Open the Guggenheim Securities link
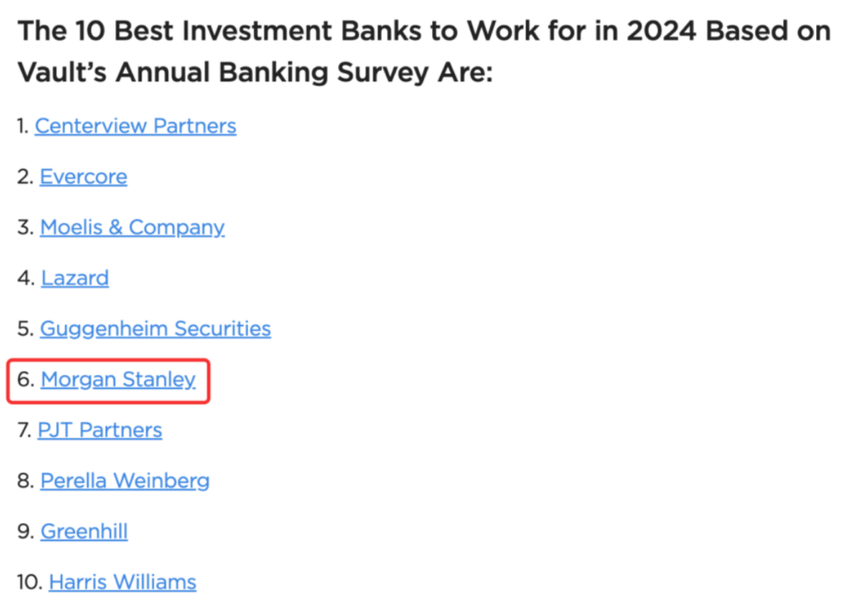 coord(155,328)
